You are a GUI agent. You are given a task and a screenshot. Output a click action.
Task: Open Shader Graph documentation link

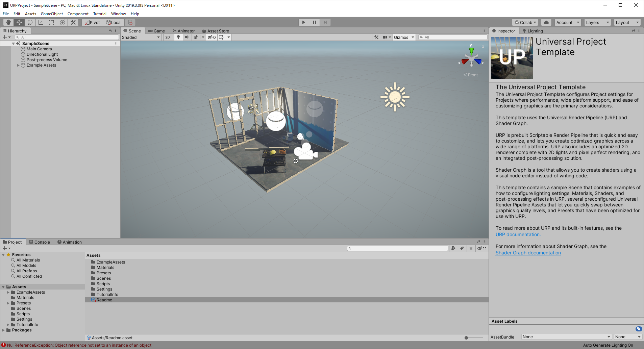528,253
